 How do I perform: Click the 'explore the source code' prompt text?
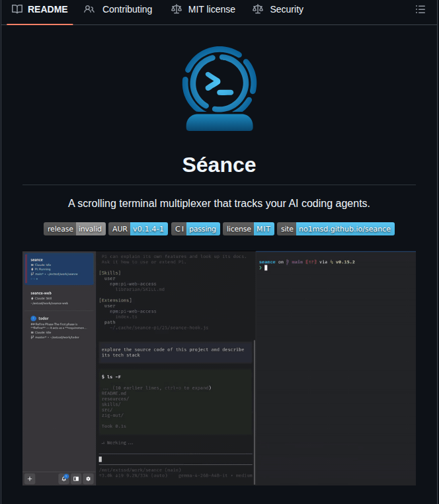(173, 353)
